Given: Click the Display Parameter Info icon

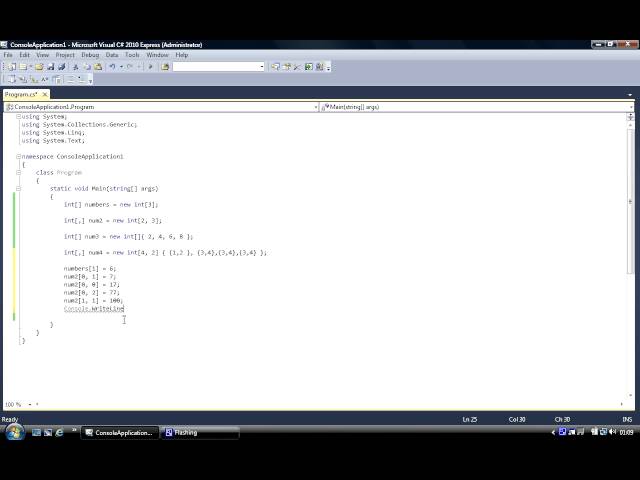Looking at the screenshot, I should (23, 80).
